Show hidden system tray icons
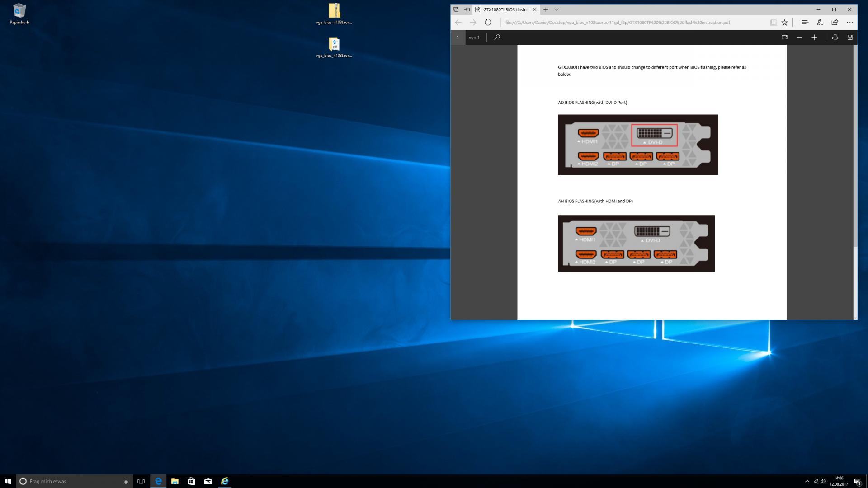Screen dimensions: 868x488 point(807,481)
